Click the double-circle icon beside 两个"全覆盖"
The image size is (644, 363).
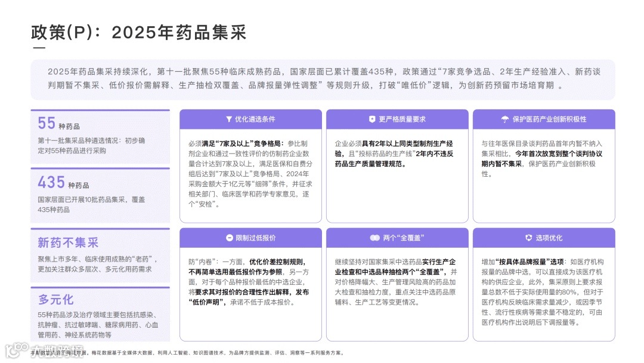374,238
